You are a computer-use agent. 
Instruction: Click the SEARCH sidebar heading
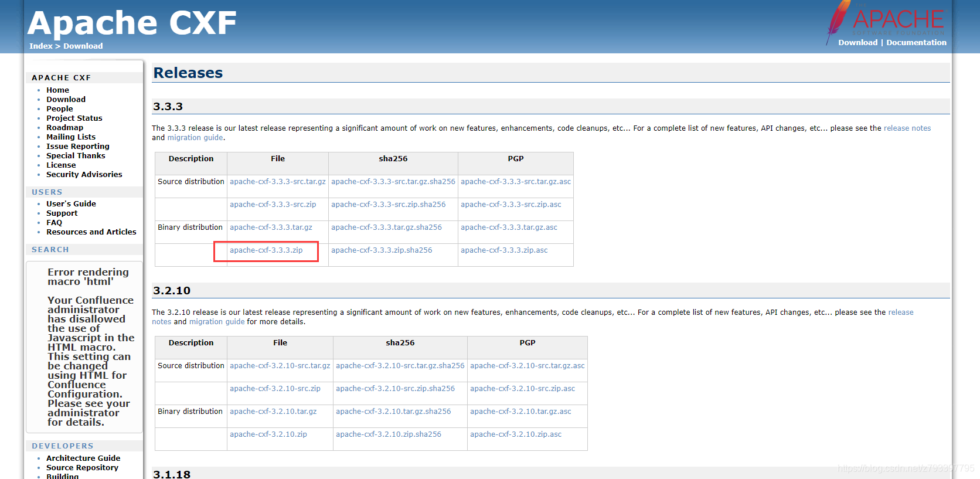click(50, 250)
